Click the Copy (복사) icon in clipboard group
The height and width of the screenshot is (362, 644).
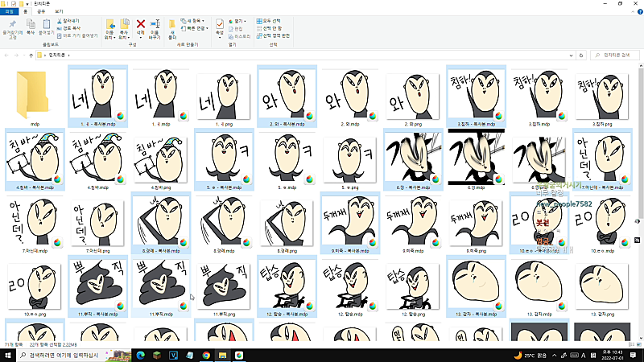pos(31,27)
